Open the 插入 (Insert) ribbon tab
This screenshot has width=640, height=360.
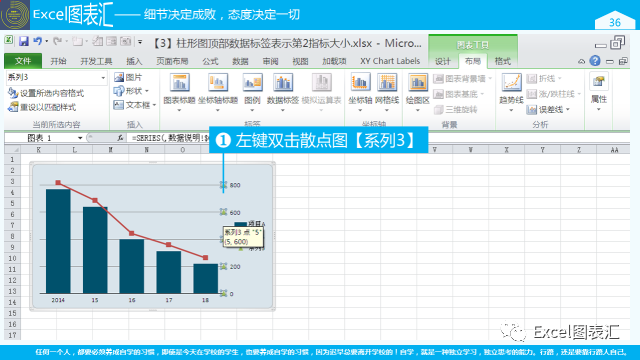134,61
